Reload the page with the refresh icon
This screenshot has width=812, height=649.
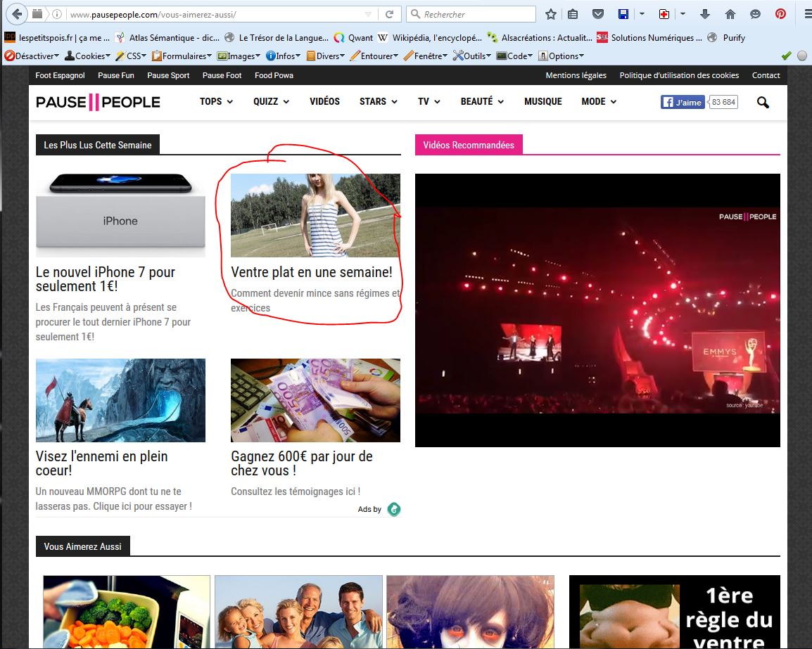[x=389, y=14]
